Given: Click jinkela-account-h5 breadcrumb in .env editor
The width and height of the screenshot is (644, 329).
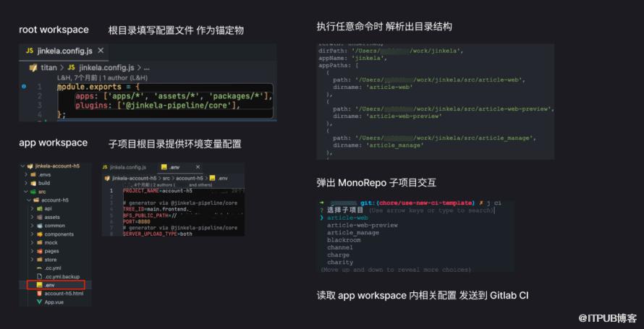Looking at the screenshot, I should (x=135, y=179).
